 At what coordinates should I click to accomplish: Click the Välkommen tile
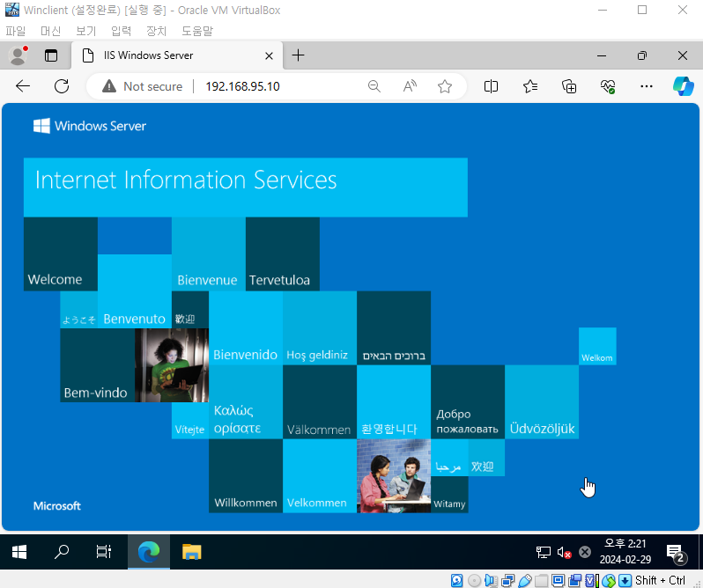click(320, 401)
